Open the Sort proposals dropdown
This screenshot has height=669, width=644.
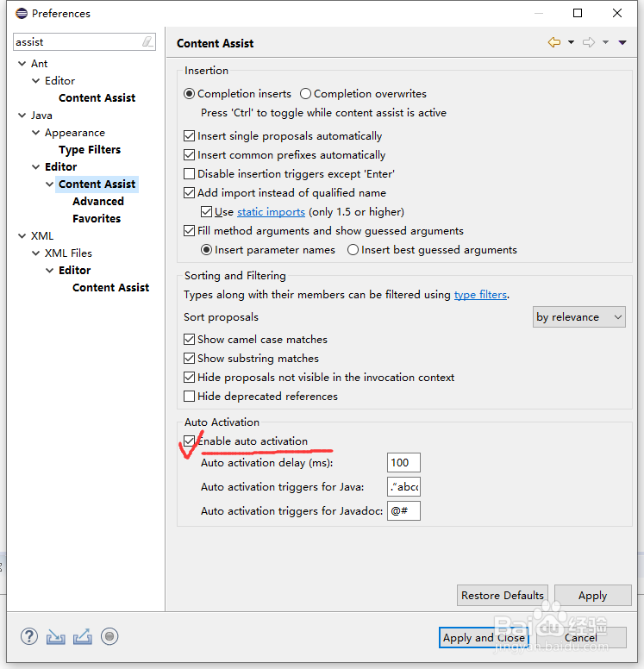(x=579, y=317)
